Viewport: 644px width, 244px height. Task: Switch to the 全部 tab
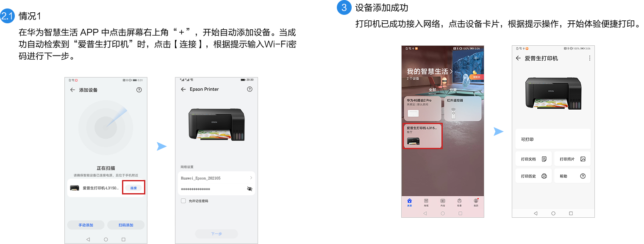coord(432,90)
